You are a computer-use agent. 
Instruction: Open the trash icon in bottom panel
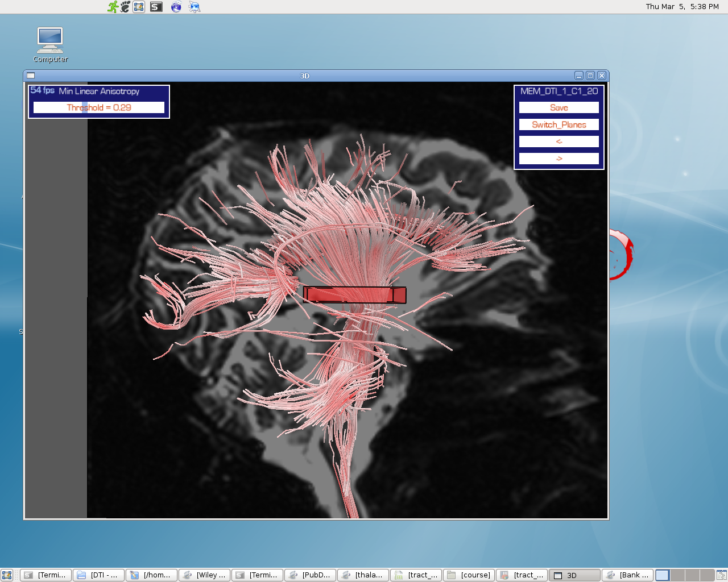click(721, 575)
